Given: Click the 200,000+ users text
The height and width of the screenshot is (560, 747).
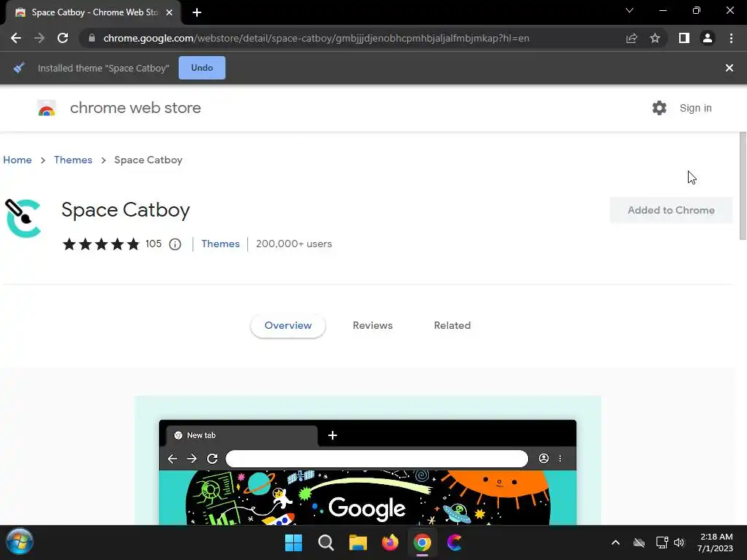Looking at the screenshot, I should (294, 244).
